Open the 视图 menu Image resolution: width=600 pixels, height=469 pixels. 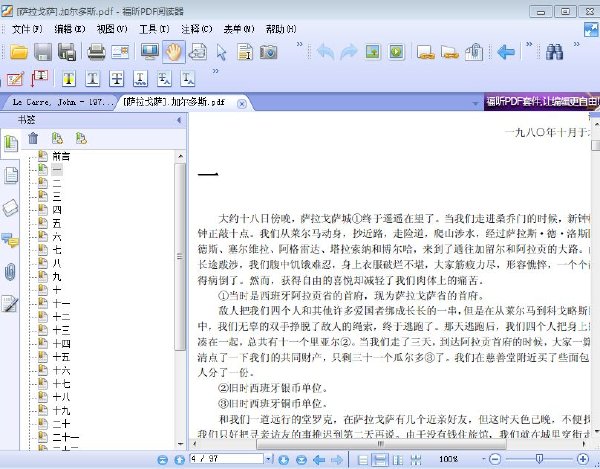(x=112, y=29)
